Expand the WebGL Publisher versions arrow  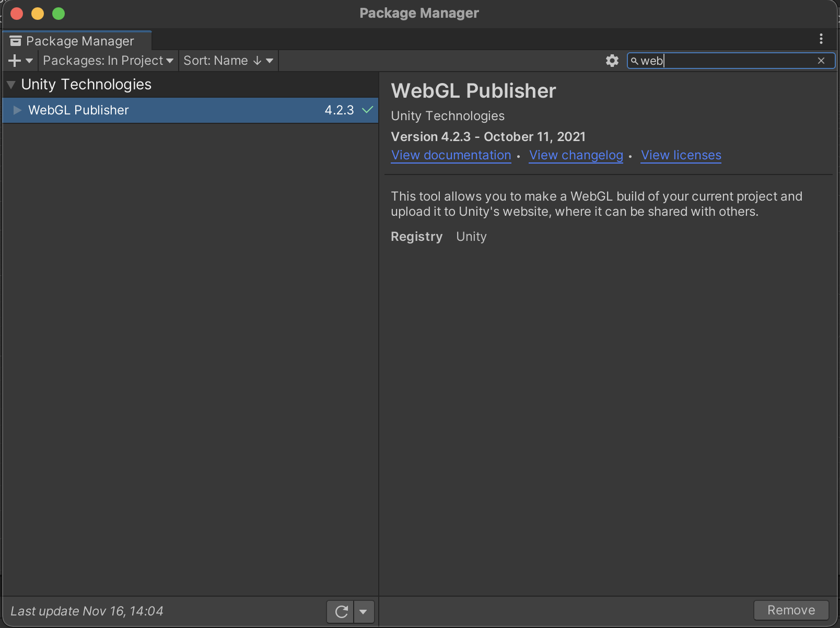point(17,110)
